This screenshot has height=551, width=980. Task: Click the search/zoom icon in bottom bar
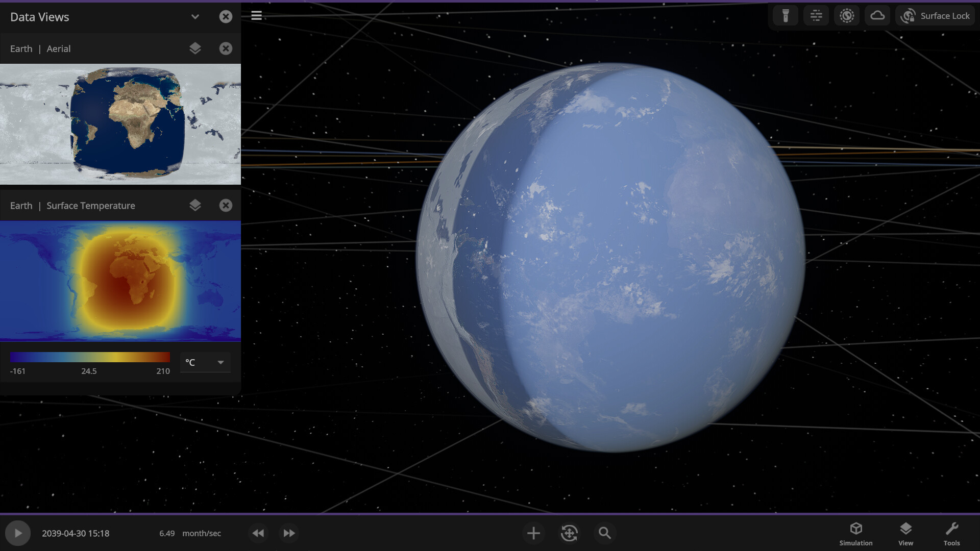604,533
